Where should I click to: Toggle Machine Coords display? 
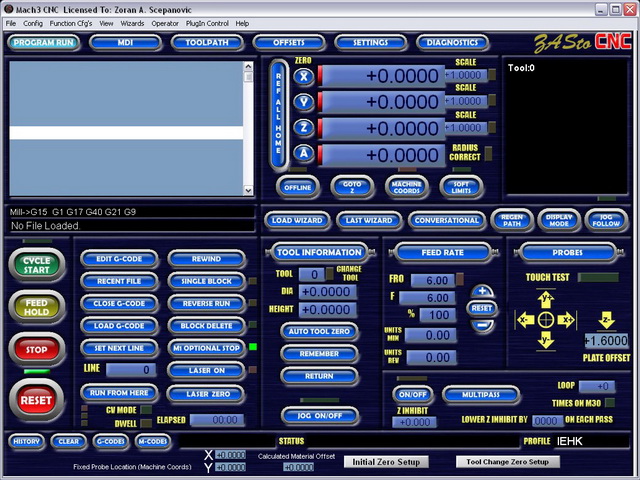click(x=407, y=187)
